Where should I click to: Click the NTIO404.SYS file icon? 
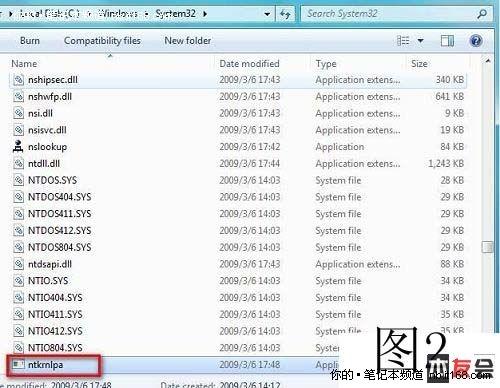click(x=18, y=298)
